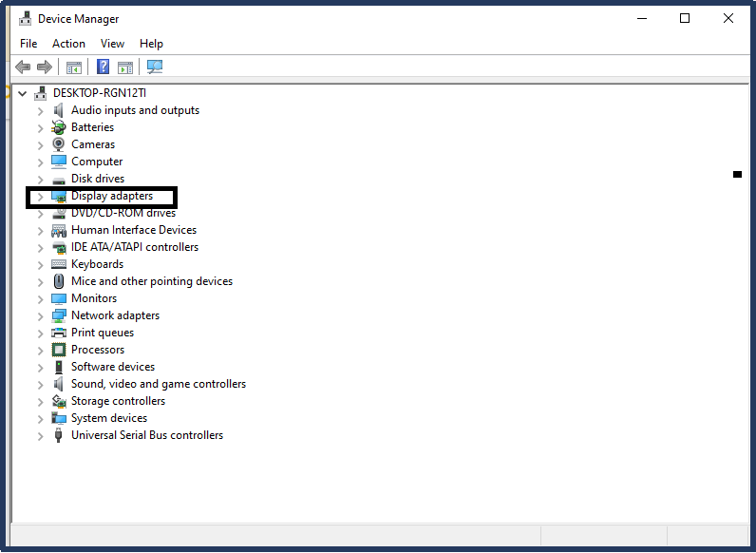Select Mice and other pointing devices label
Image resolution: width=756 pixels, height=553 pixels.
coord(152,281)
